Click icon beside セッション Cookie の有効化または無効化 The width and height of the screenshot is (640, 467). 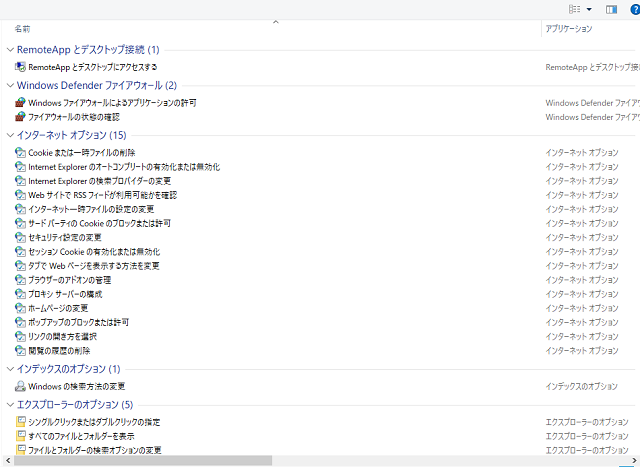click(20, 251)
